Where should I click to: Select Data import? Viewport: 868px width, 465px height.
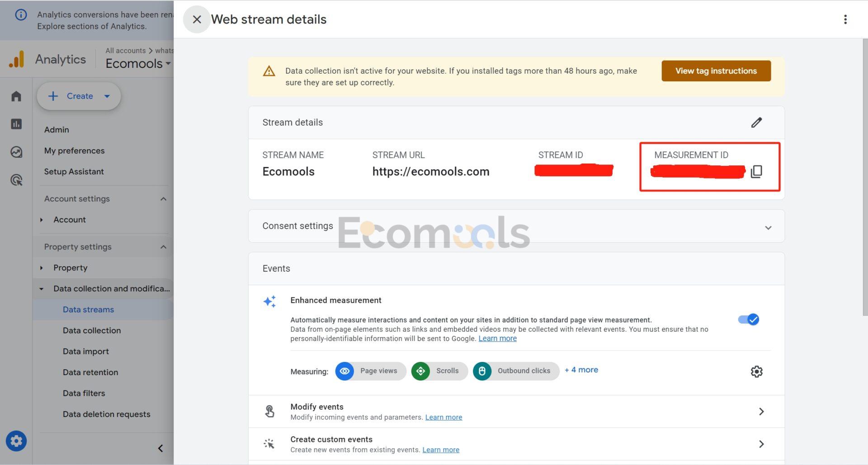click(x=86, y=351)
